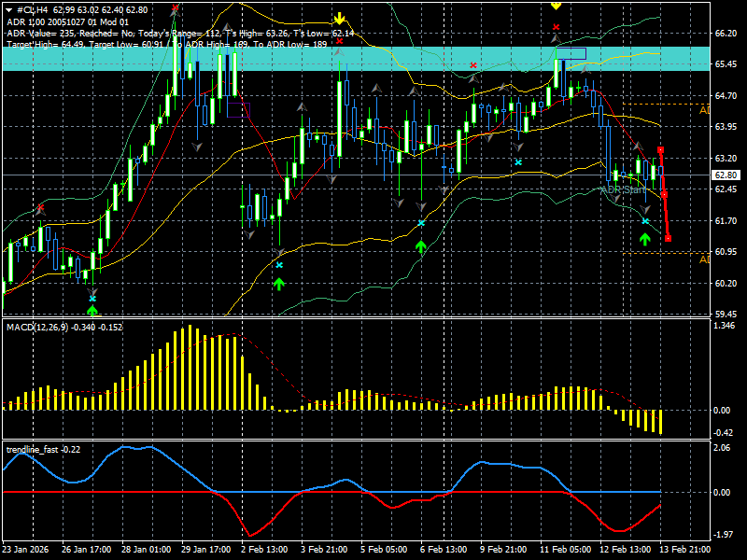This screenshot has width=747, height=560.
Task: Click the 1.346 MACD scale value
Action: [725, 326]
